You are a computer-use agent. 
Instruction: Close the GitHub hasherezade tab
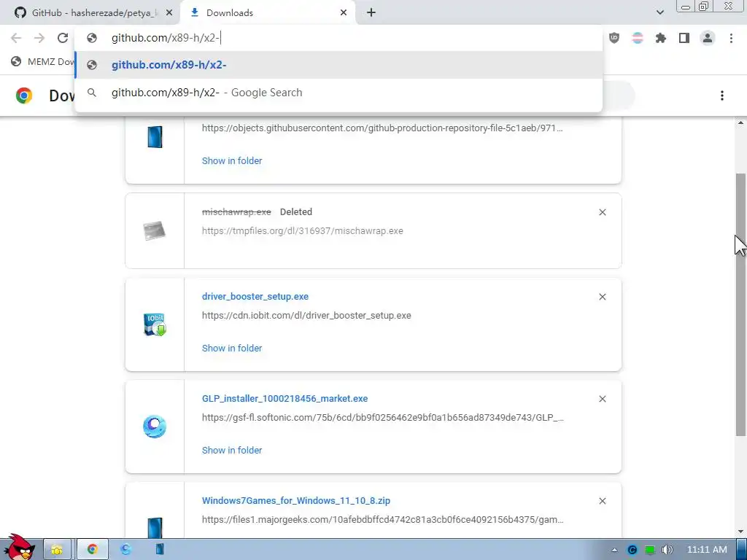[x=169, y=13]
